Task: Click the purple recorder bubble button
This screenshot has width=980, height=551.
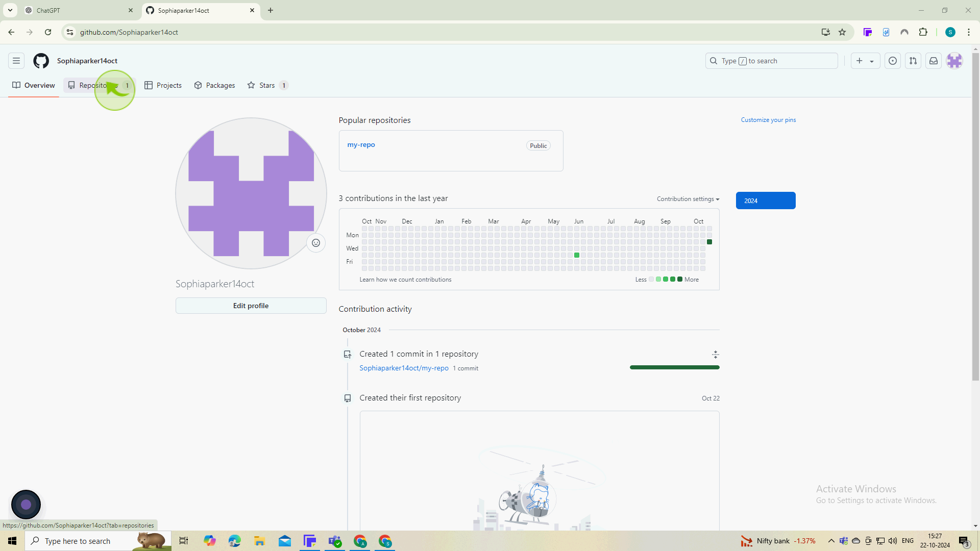Action: tap(26, 505)
